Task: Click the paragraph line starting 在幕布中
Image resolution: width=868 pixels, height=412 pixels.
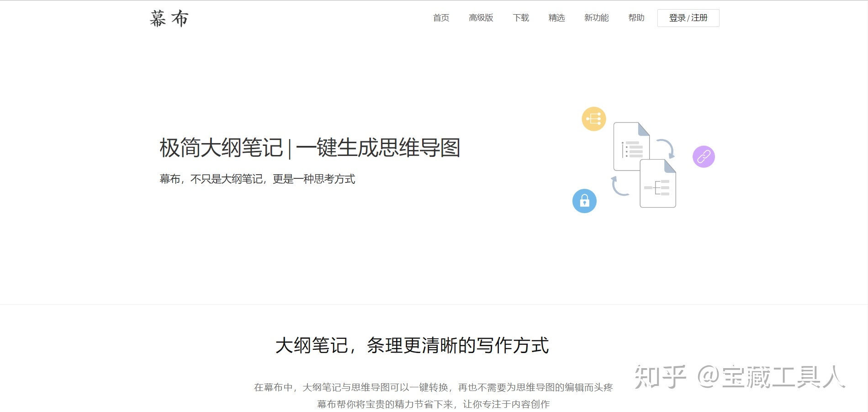Action: coord(433,388)
